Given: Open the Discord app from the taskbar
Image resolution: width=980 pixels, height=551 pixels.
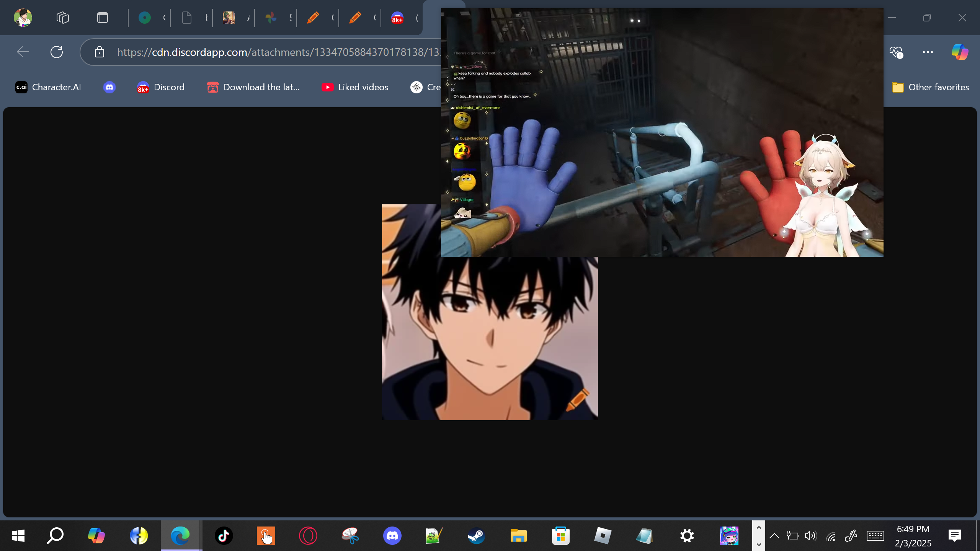Looking at the screenshot, I should coord(392,536).
